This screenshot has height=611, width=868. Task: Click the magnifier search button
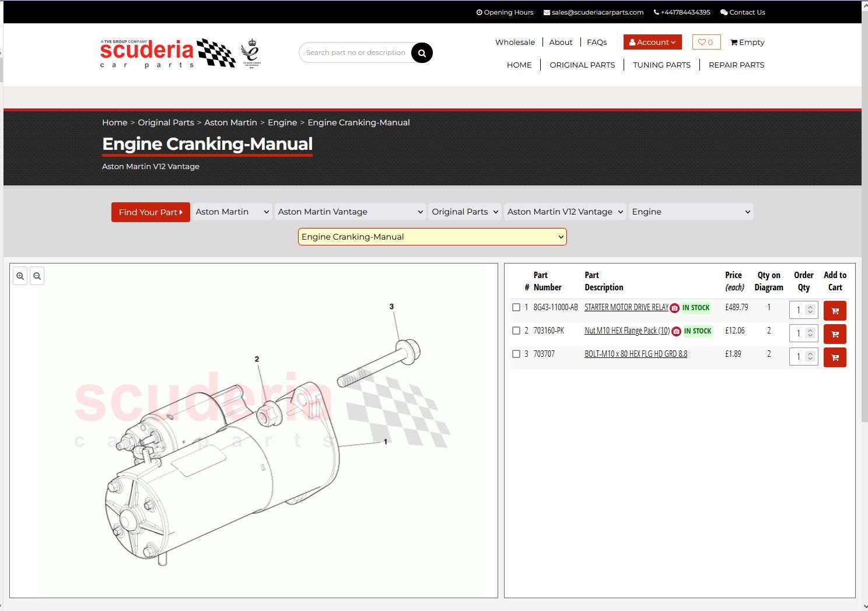point(422,53)
